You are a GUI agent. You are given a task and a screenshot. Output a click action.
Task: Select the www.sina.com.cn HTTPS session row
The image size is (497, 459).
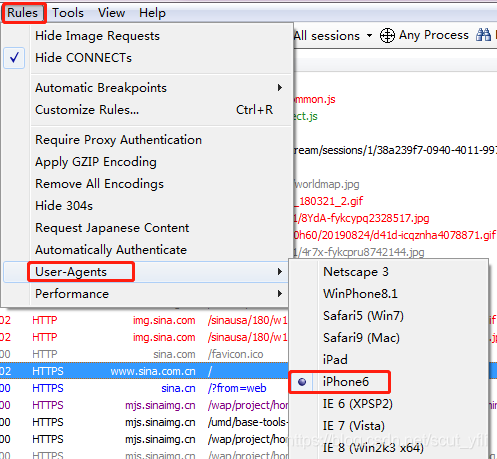144,371
